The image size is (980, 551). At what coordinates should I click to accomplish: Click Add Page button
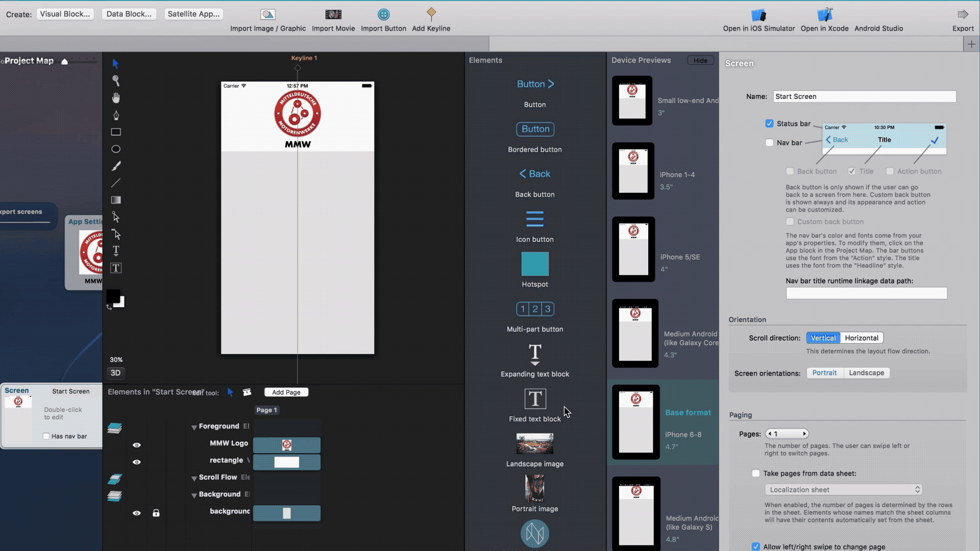click(286, 391)
